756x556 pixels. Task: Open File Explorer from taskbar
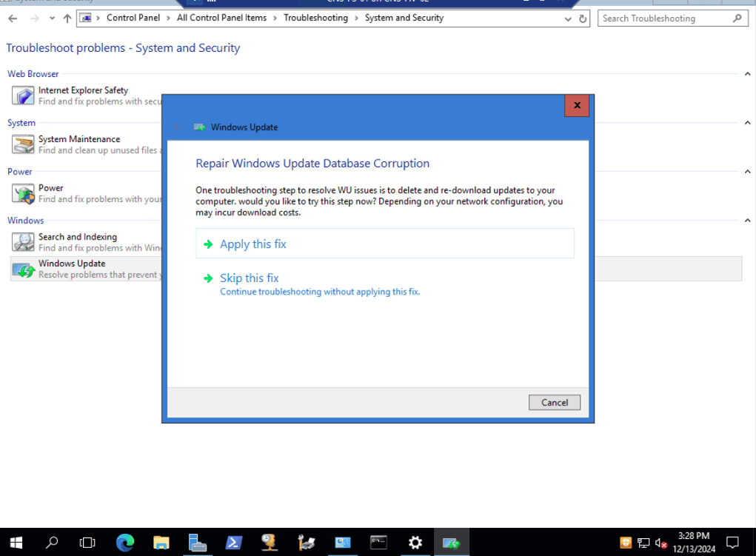[161, 543]
